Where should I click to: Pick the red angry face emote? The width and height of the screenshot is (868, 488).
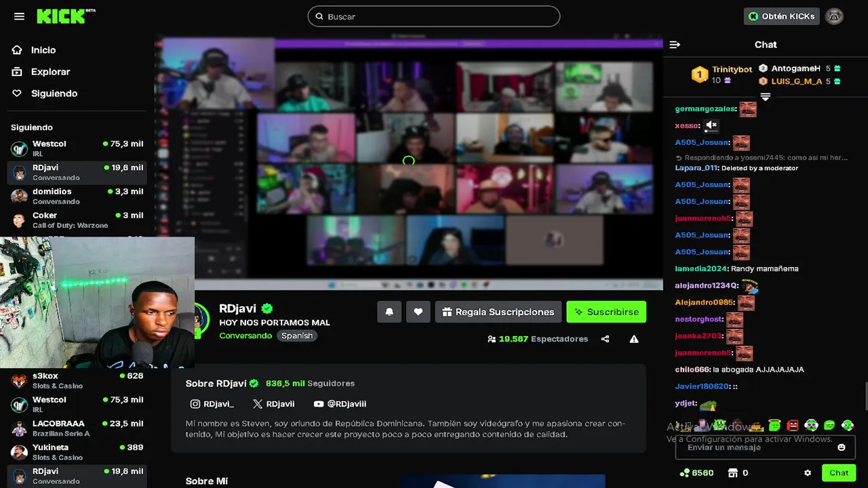(x=793, y=425)
